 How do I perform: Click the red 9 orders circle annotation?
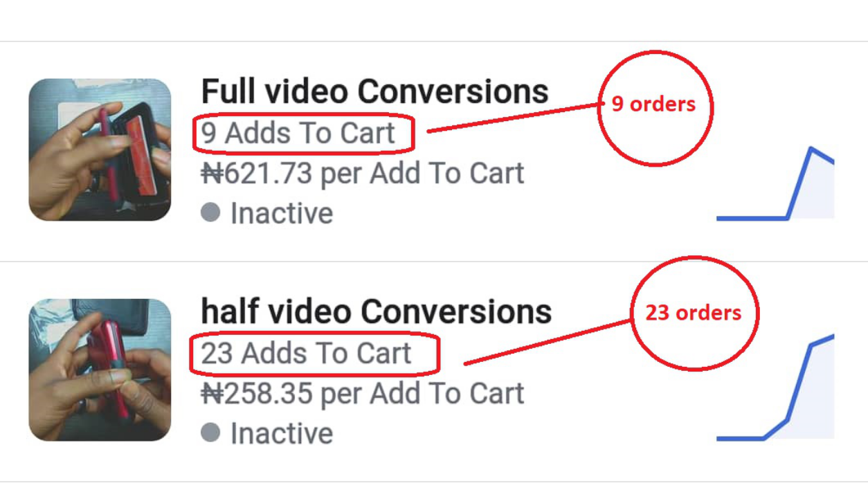pos(655,107)
